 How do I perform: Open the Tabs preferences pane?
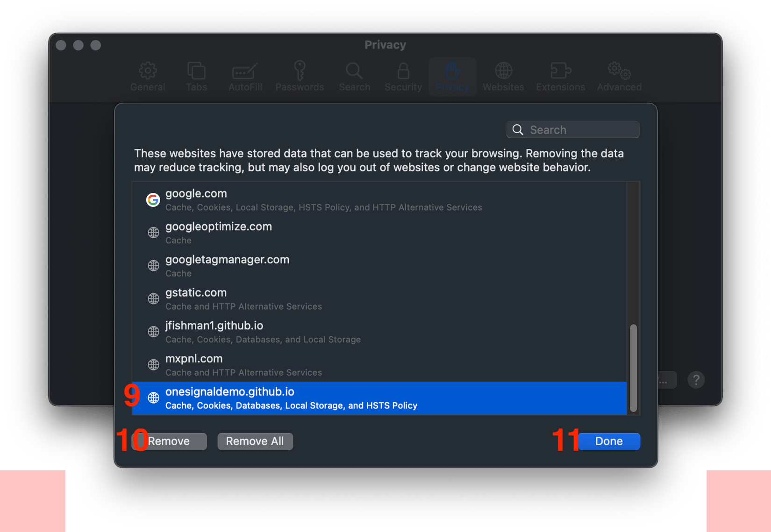pos(196,77)
